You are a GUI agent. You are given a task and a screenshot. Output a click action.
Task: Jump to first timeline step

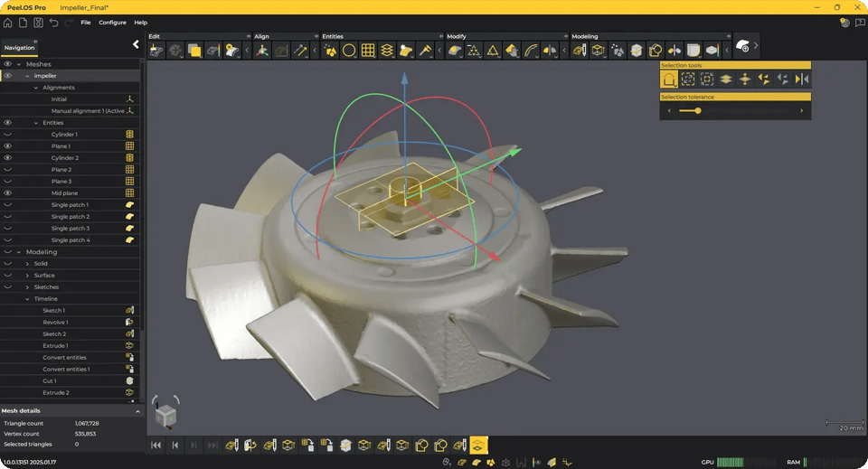[156, 446]
